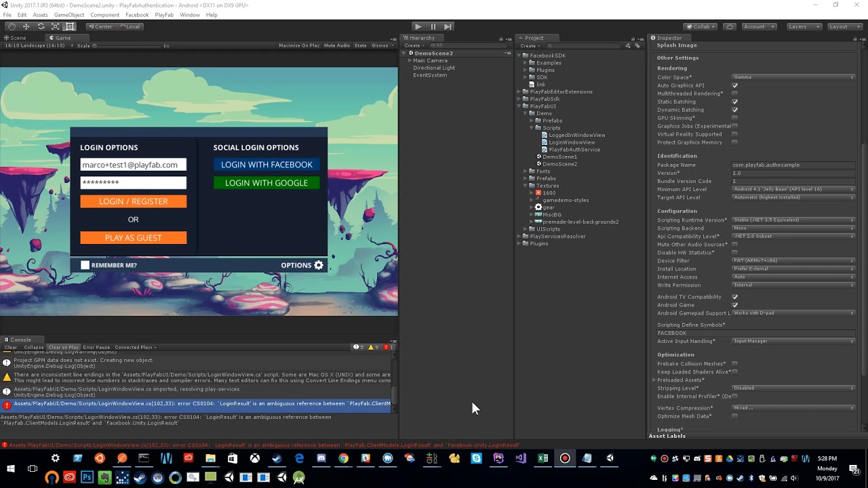Open the Window menu

coord(190,15)
